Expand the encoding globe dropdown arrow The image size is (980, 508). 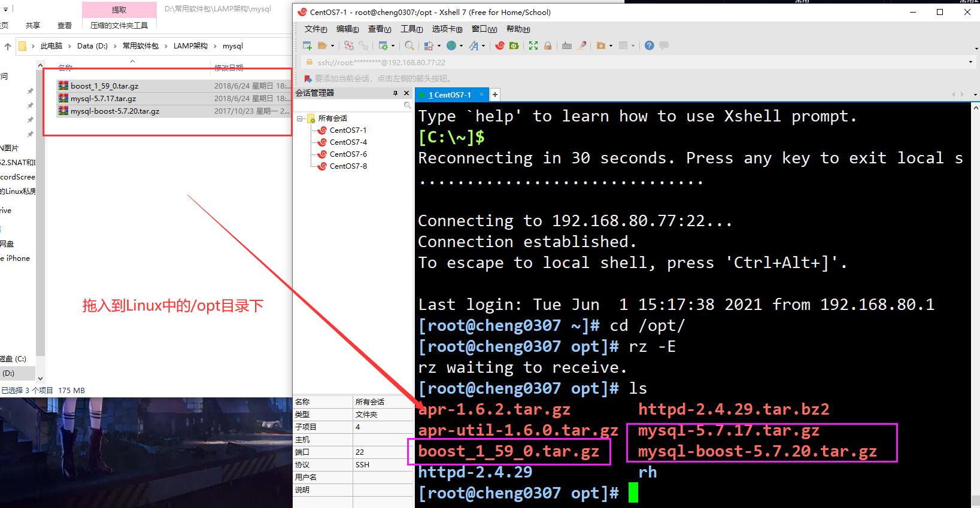(x=461, y=45)
